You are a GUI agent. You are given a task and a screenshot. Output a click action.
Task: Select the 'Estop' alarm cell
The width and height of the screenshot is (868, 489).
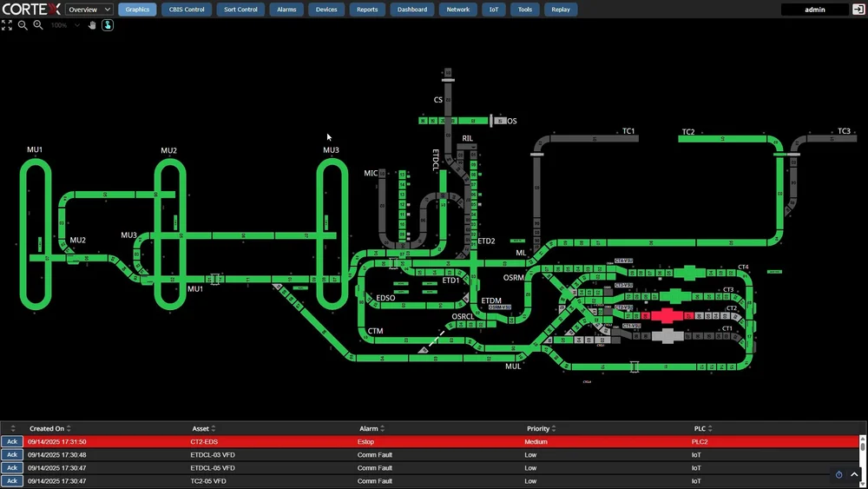coord(366,442)
